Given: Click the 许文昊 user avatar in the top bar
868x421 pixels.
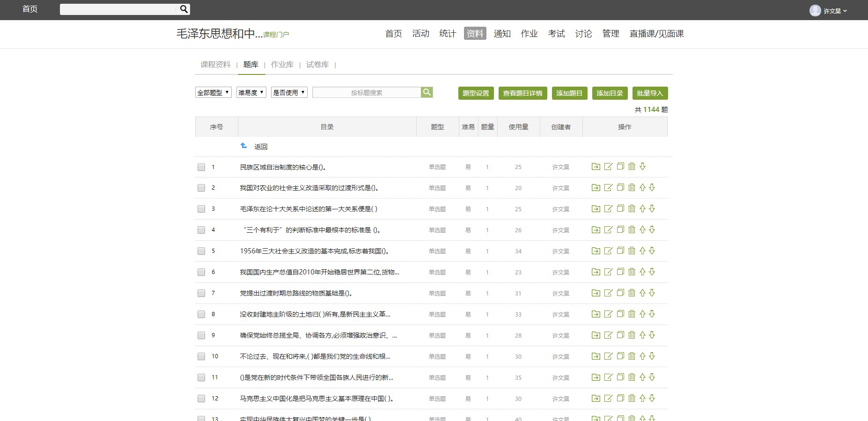Looking at the screenshot, I should coord(815,10).
